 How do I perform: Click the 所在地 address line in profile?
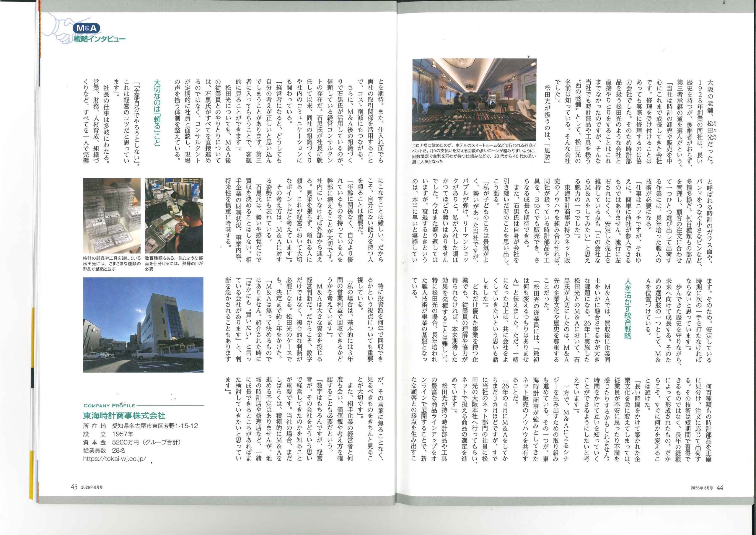coord(141,426)
